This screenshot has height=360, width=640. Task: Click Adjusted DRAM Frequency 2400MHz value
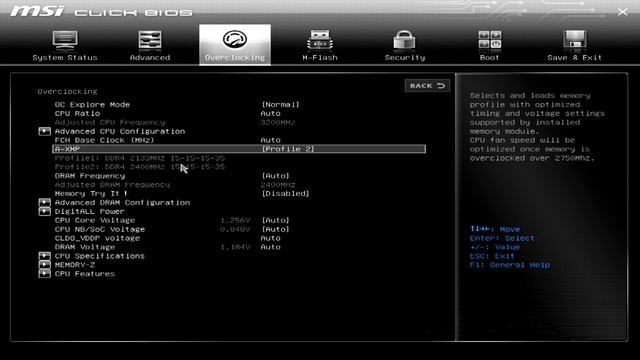click(x=278, y=185)
